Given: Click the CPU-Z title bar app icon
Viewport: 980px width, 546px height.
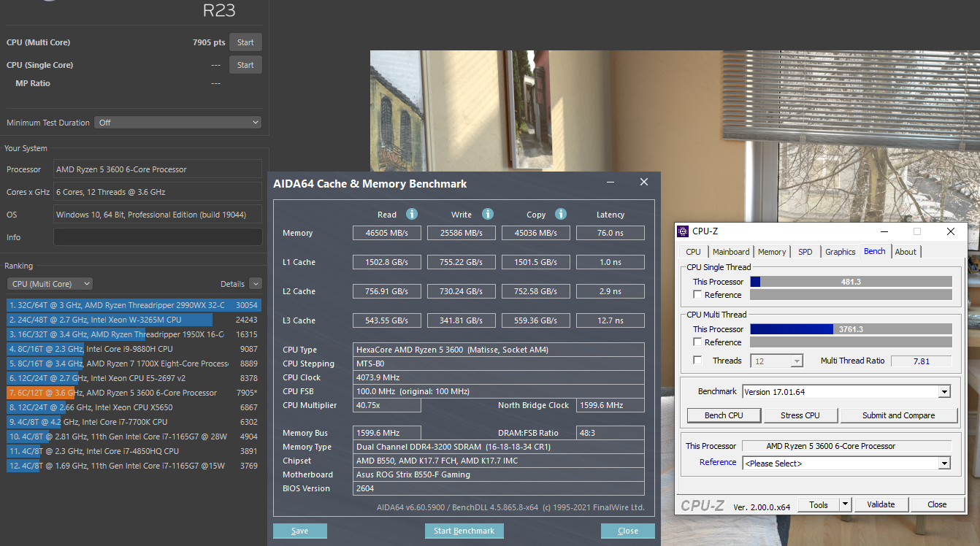Looking at the screenshot, I should [x=683, y=231].
